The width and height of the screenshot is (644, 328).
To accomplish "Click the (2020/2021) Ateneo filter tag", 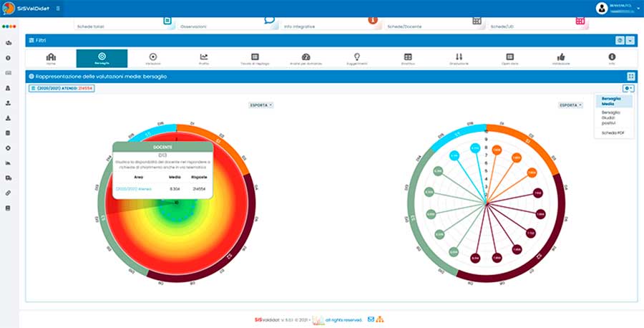I will coord(62,88).
